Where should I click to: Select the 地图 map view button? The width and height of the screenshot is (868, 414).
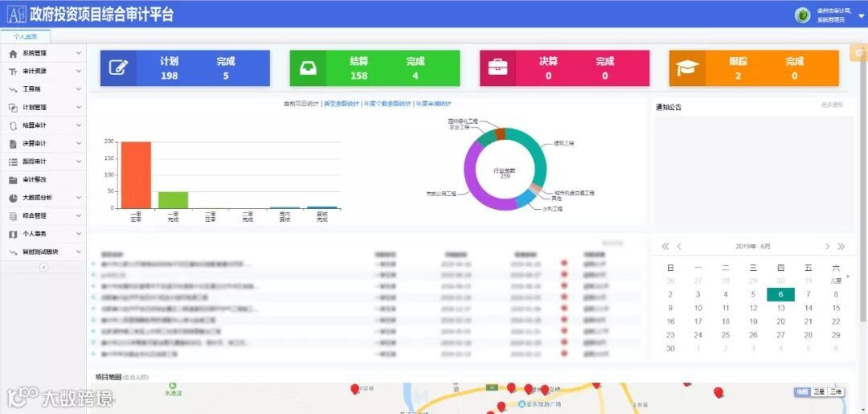click(801, 391)
